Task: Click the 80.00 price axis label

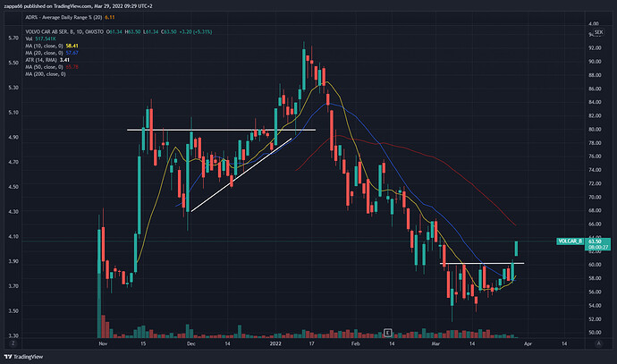Action: tap(595, 130)
